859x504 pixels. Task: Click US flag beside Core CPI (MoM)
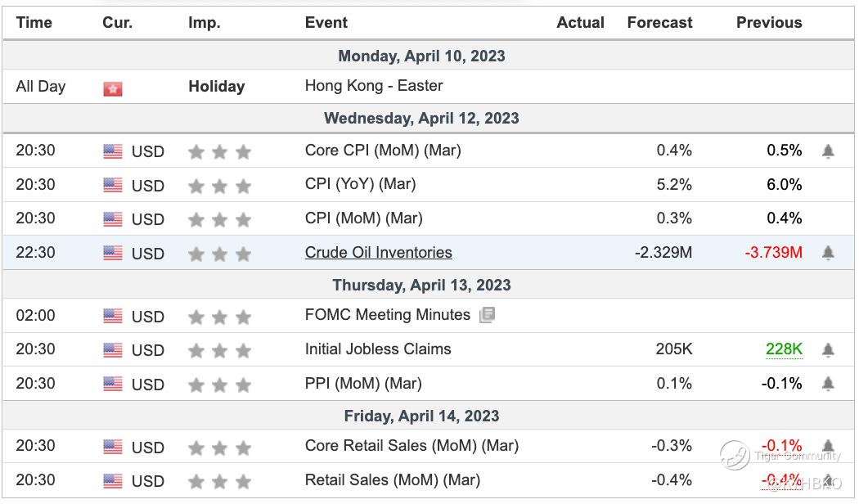pos(113,151)
